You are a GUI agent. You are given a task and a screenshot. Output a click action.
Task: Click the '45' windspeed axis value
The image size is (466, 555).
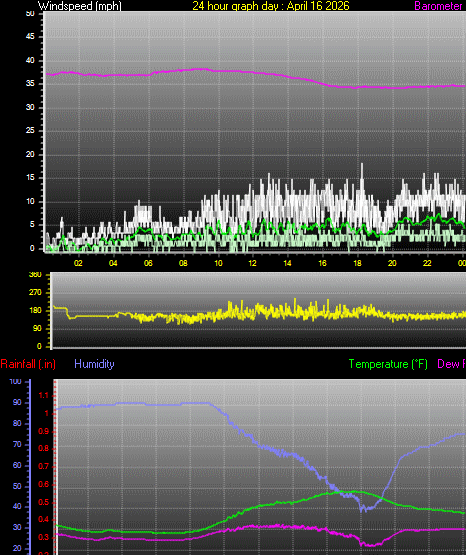point(30,36)
